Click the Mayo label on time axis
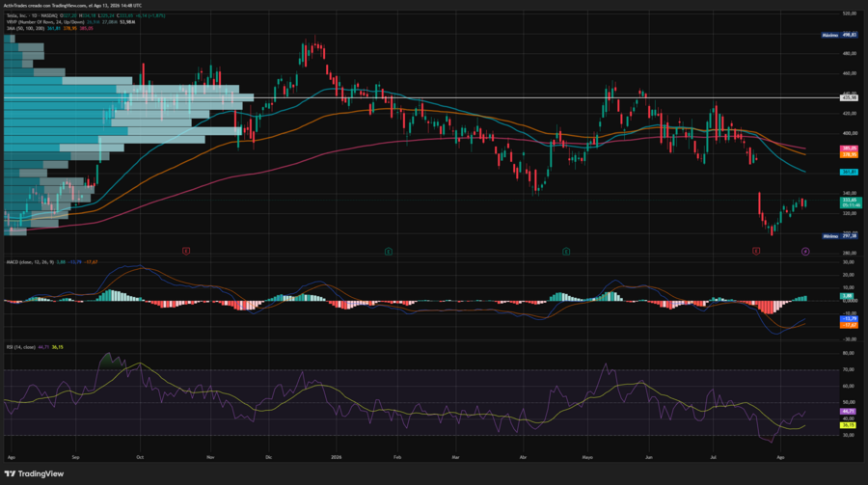 (588, 457)
